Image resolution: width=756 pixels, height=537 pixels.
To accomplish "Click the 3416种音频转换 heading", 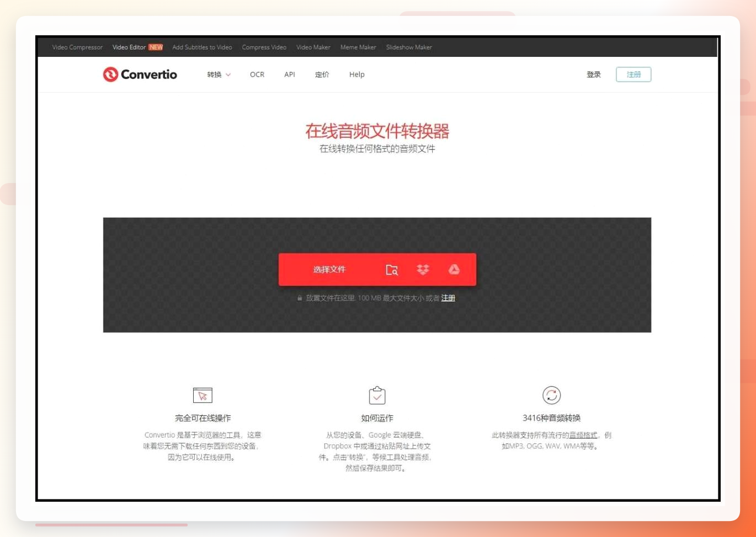I will click(552, 418).
